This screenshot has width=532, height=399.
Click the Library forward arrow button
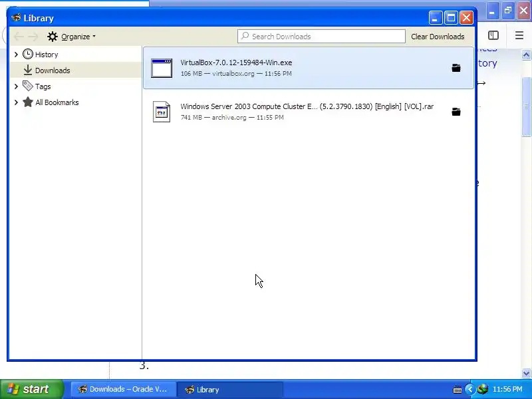coord(33,37)
